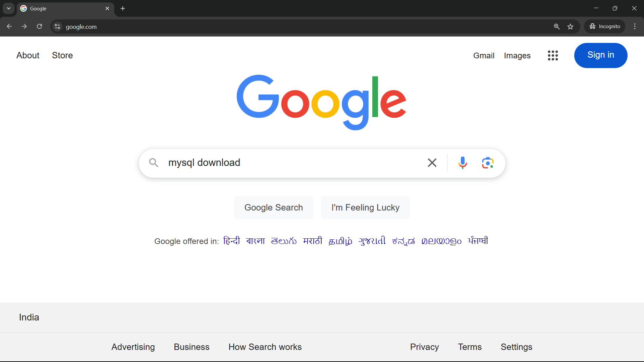Screen dimensions: 644x362
Task: Click I'm Feeling Lucky button
Action: point(365,207)
